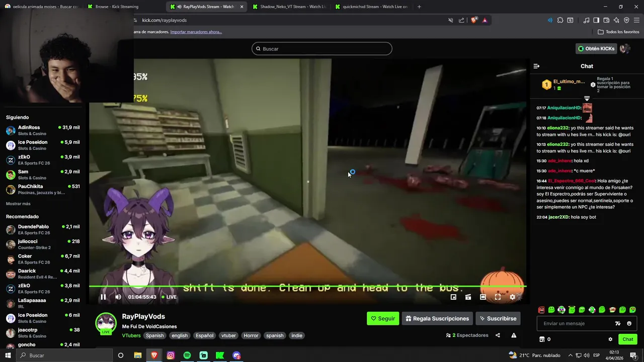Open DuendePablo recommended channel
The width and height of the screenshot is (644, 362).
tap(43, 230)
